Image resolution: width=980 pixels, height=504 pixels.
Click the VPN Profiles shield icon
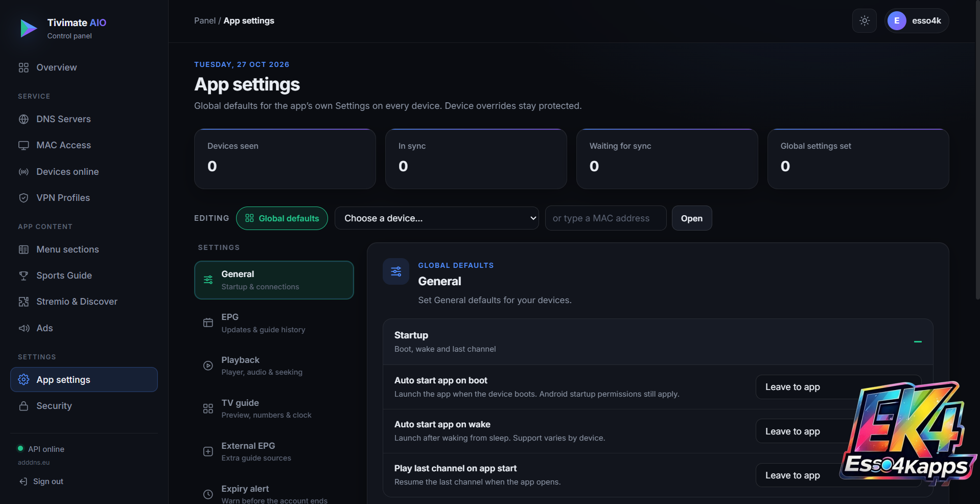coord(24,198)
